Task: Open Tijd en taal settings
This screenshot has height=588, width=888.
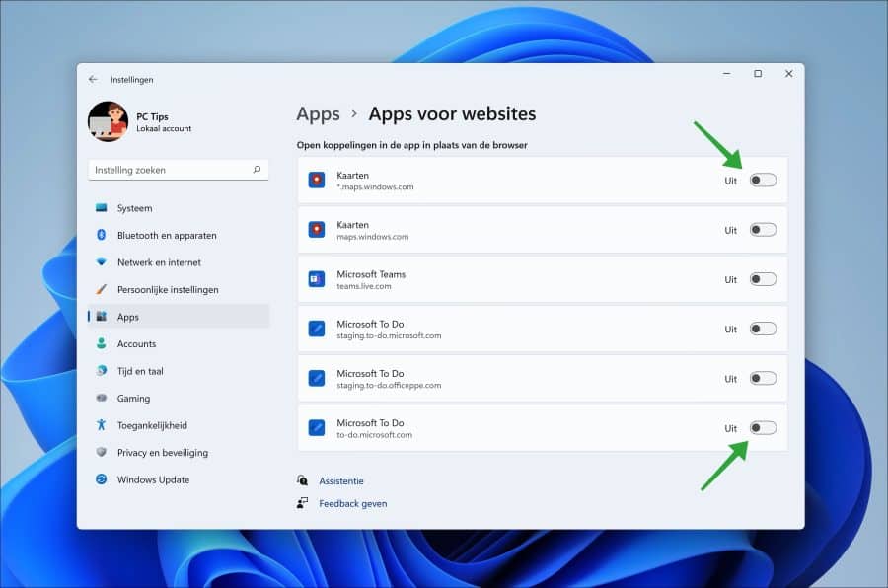Action: coord(179,371)
